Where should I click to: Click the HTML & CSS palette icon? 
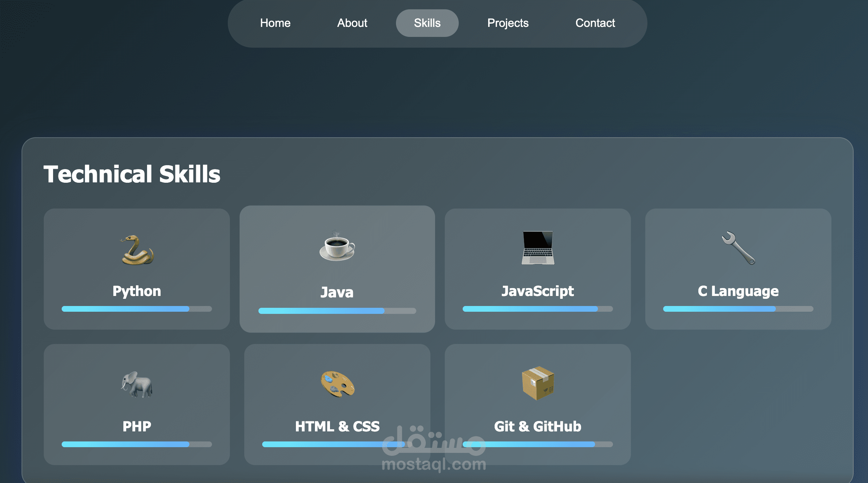coord(337,384)
